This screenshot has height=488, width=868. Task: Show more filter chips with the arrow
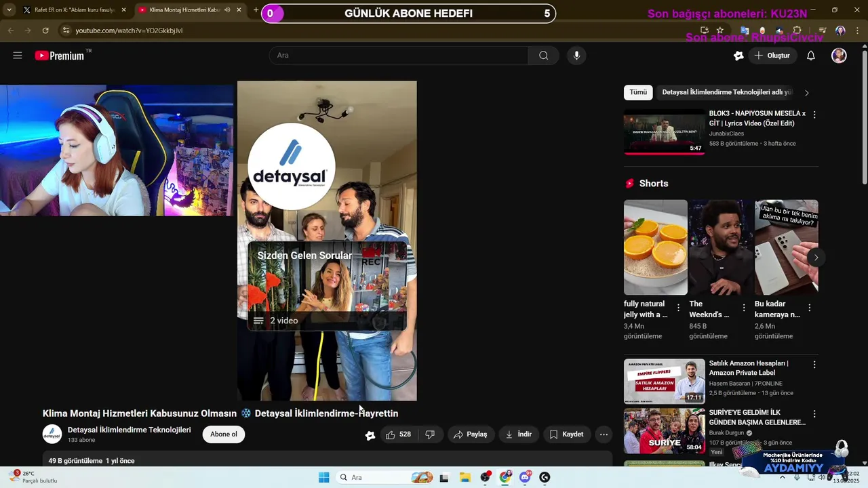806,93
